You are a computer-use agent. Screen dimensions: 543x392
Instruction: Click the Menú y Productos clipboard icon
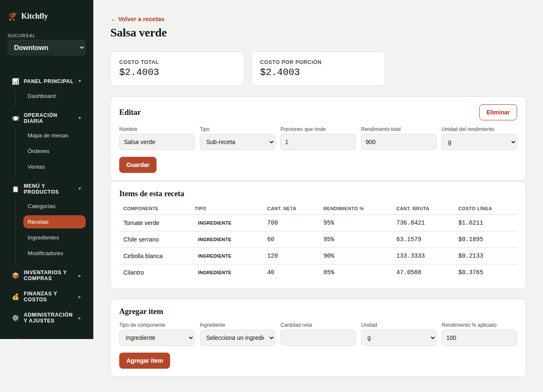(x=15, y=189)
